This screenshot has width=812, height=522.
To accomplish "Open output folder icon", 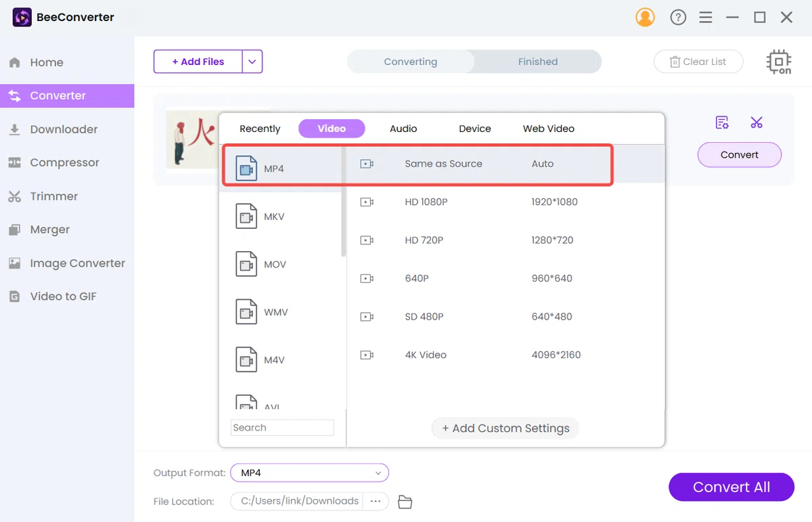I will (x=405, y=502).
